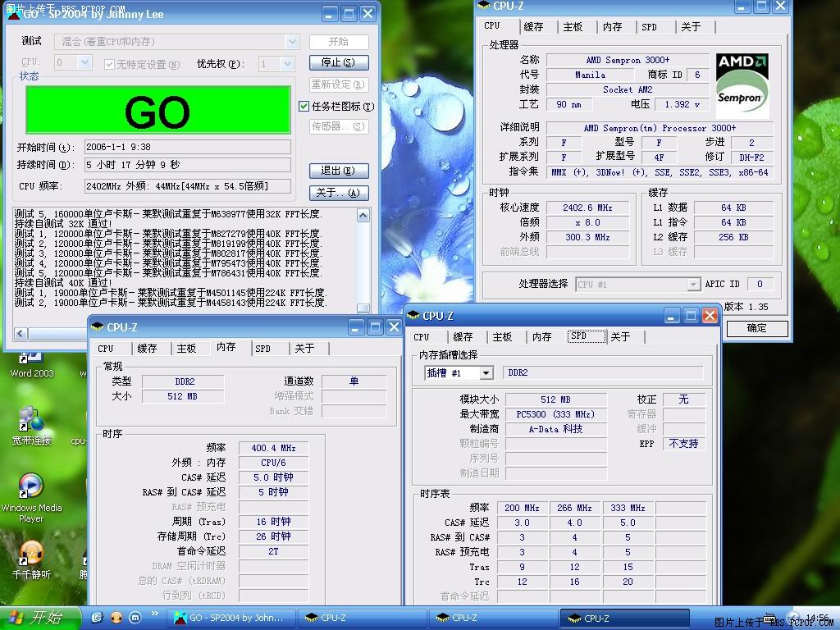Click the 传感器 sensor button
Viewport: 840px width, 630px height.
coord(339,126)
